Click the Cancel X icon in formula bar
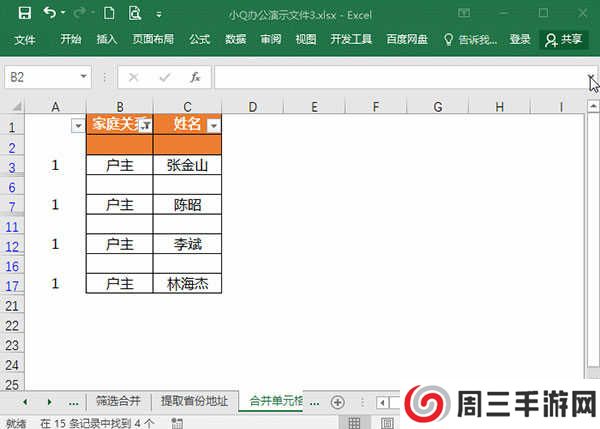 click(x=134, y=77)
